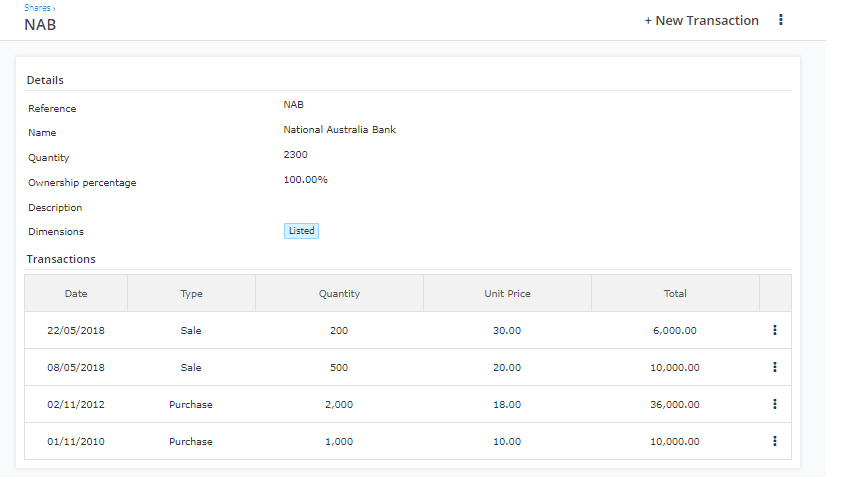
Task: Select the date 22/05/2018 cell
Action: click(x=76, y=331)
